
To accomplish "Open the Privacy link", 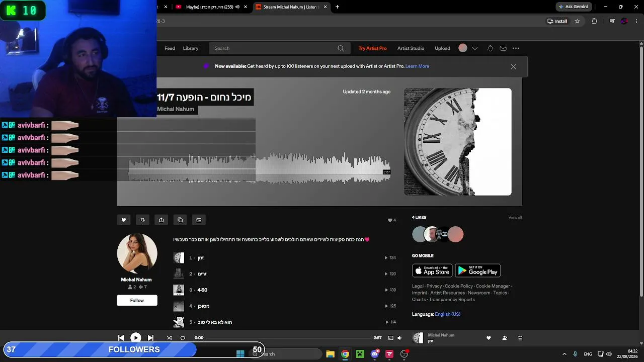I will coord(434,286).
